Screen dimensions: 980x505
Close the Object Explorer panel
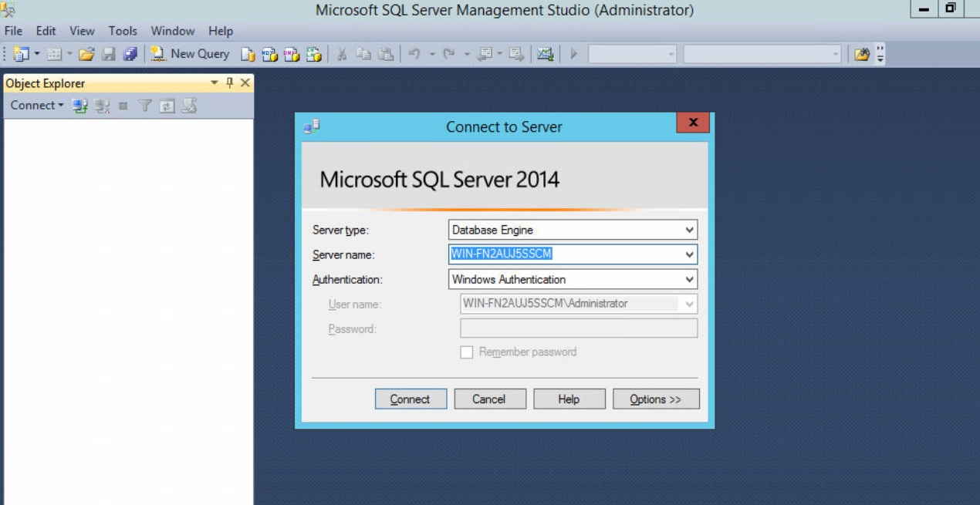coord(245,83)
